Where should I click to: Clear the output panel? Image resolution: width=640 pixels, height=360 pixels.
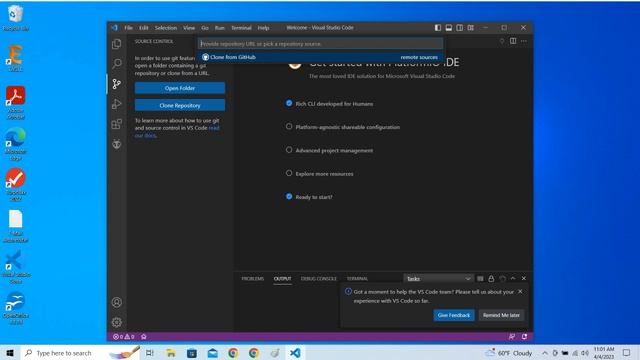480,278
